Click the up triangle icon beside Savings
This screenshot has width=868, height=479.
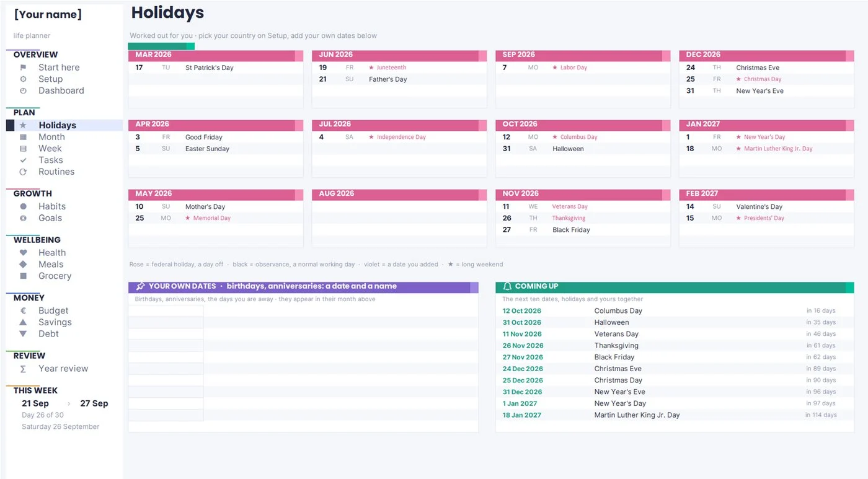[x=23, y=322]
